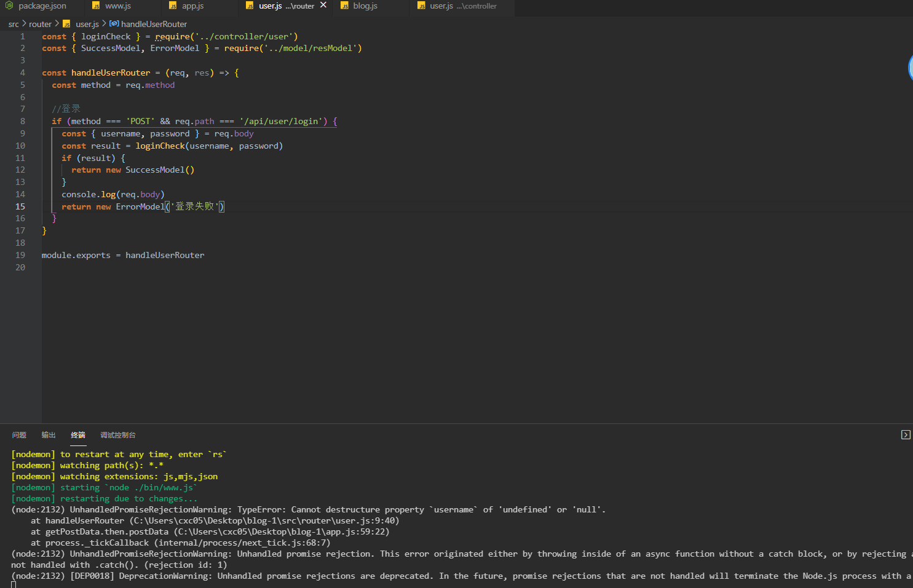Click the 'POST' string on line 8
Screen dimensions: 913x588
click(x=140, y=122)
